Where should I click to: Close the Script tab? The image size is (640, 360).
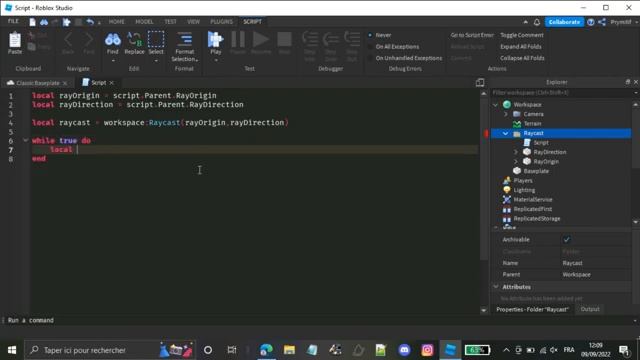pos(111,83)
